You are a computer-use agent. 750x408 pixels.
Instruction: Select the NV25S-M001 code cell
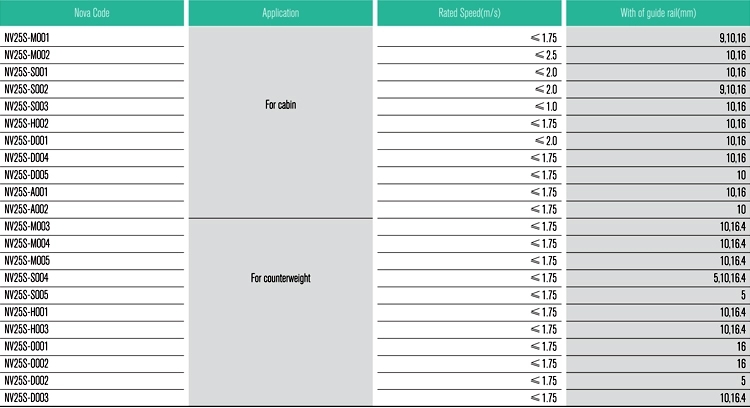tap(27, 38)
